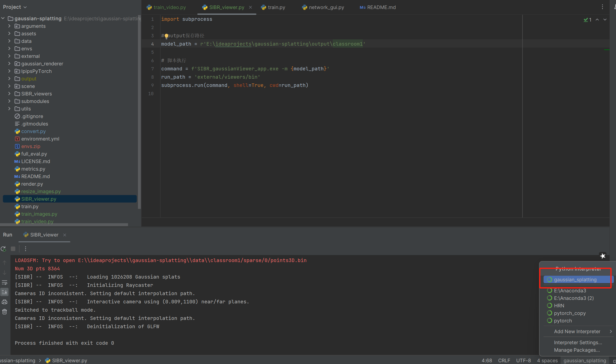Screen dimensions: 616x364
Task: Click the Rerun SIBR_viewer icon
Action: coord(4,249)
